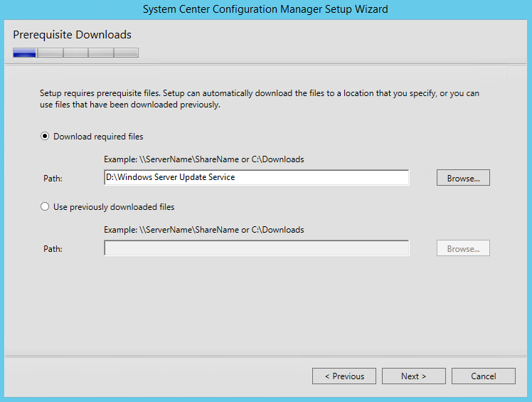
Task: Click the second progress bar segment
Action: pos(50,53)
